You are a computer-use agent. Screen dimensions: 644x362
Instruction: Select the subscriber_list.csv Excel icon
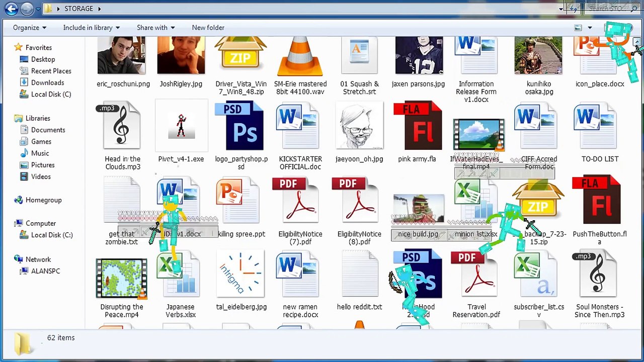[535, 275]
